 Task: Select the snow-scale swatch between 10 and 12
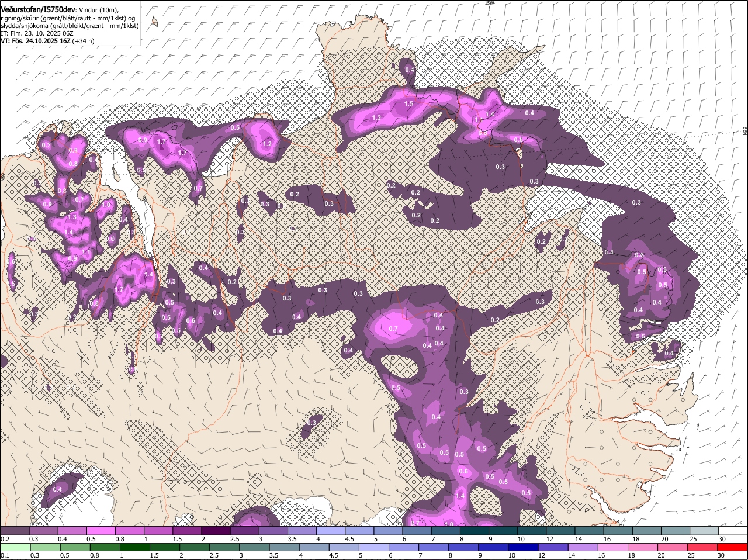tap(532, 531)
